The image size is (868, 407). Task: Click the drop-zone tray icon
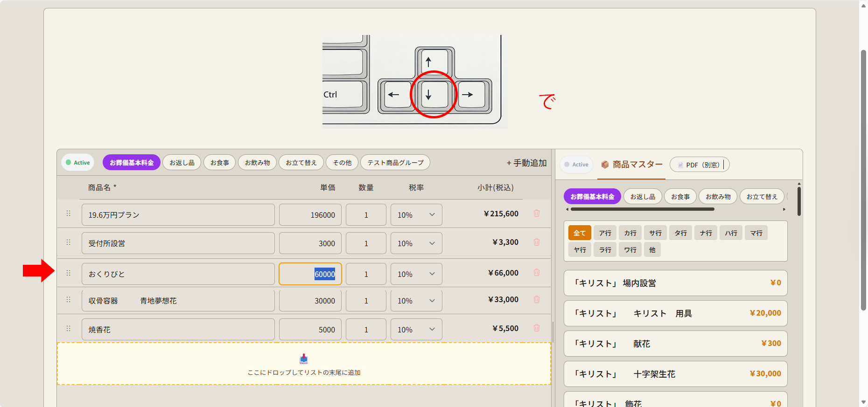(304, 359)
